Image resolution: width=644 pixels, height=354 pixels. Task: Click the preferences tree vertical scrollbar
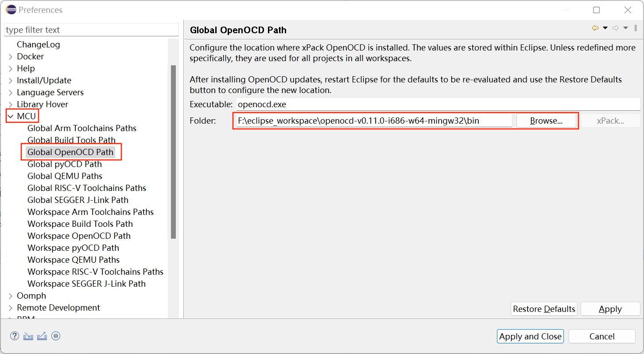click(x=173, y=151)
